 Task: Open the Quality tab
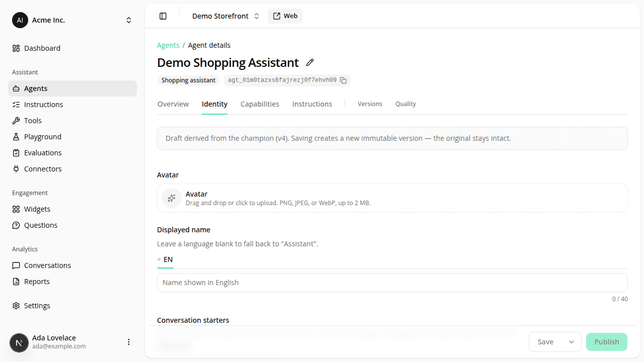[x=406, y=104]
